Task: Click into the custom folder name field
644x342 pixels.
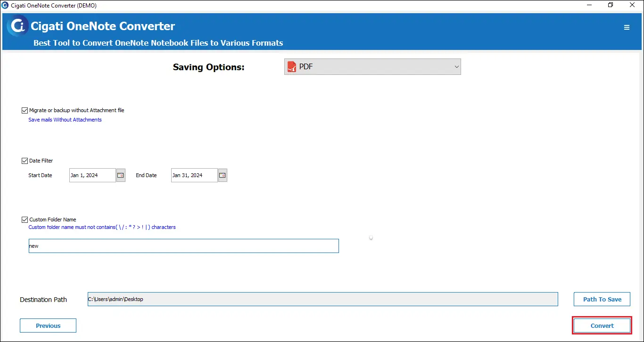Action: pyautogui.click(x=184, y=246)
